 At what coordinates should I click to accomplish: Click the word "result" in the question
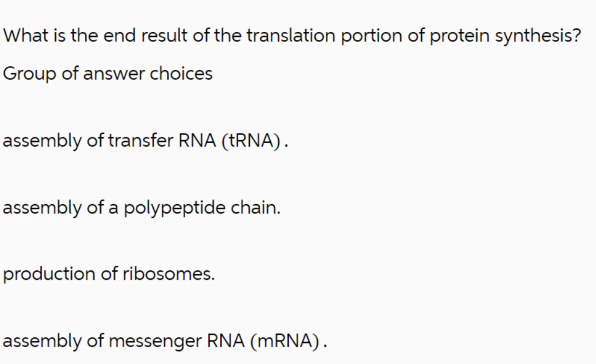164,36
